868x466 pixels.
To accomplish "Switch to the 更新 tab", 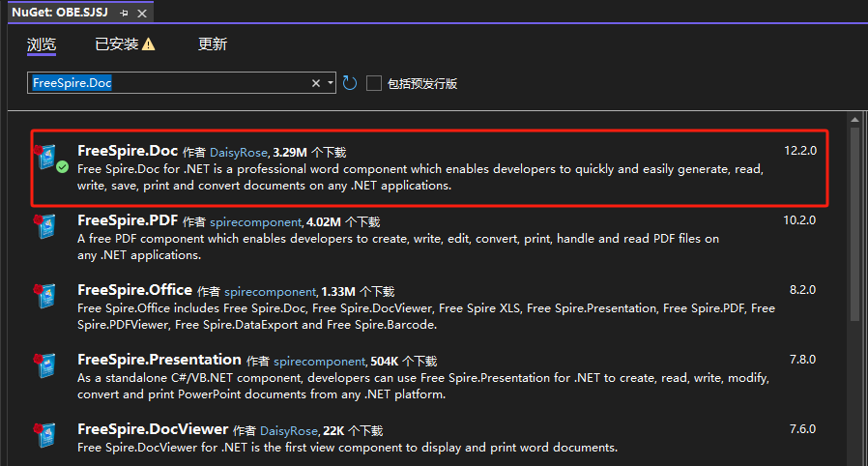I will coord(213,44).
